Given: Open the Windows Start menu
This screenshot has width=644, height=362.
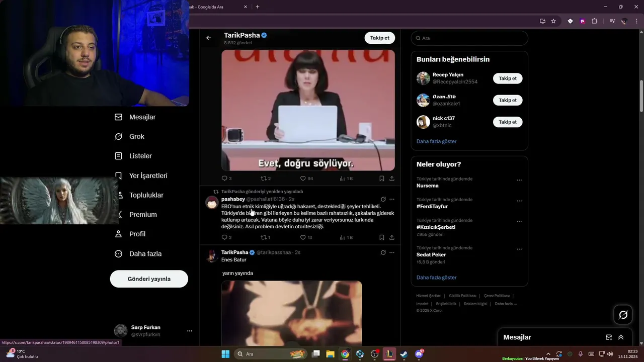Looking at the screenshot, I should (225, 354).
